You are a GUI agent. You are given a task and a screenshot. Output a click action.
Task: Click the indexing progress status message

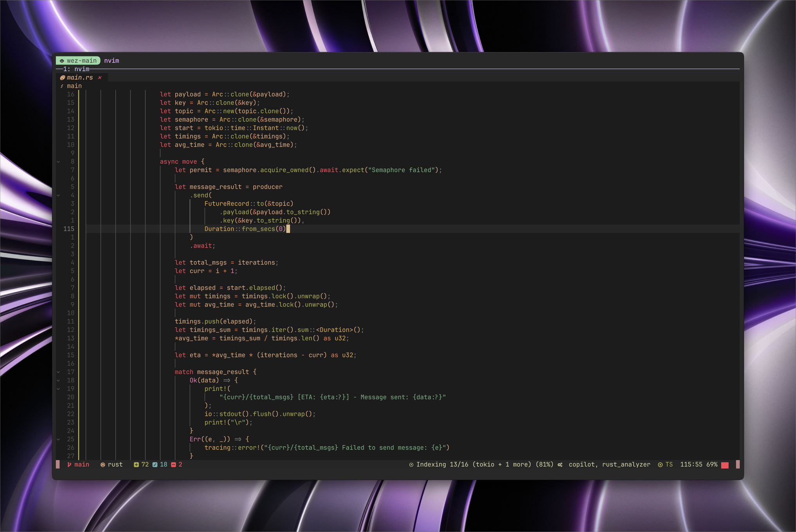pos(481,465)
